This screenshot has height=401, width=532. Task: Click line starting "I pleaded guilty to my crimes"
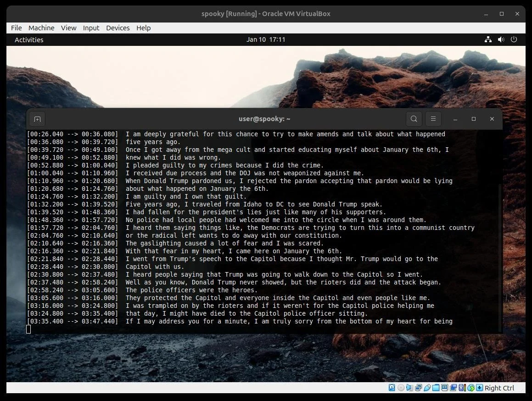(x=224, y=165)
